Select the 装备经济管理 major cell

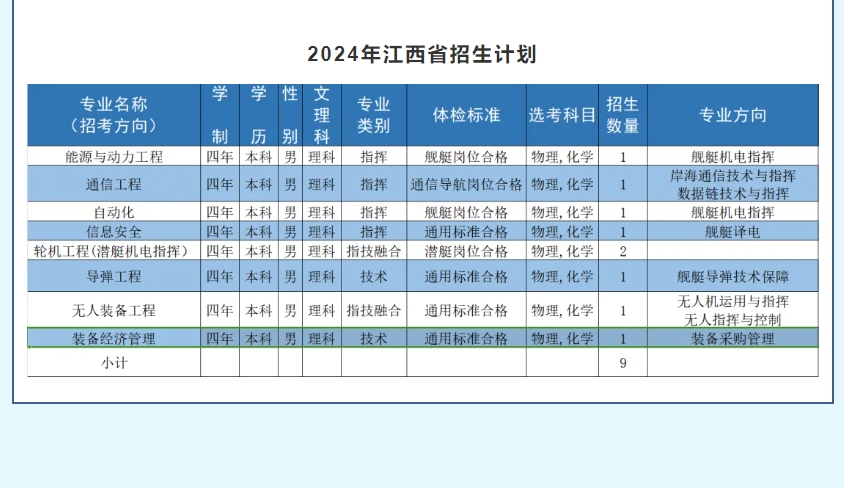tap(114, 339)
